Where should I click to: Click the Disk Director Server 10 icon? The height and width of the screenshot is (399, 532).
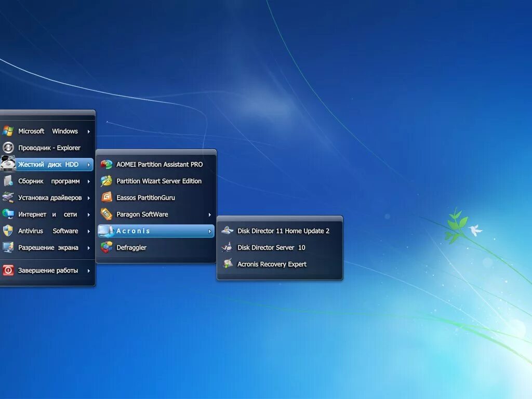point(228,247)
